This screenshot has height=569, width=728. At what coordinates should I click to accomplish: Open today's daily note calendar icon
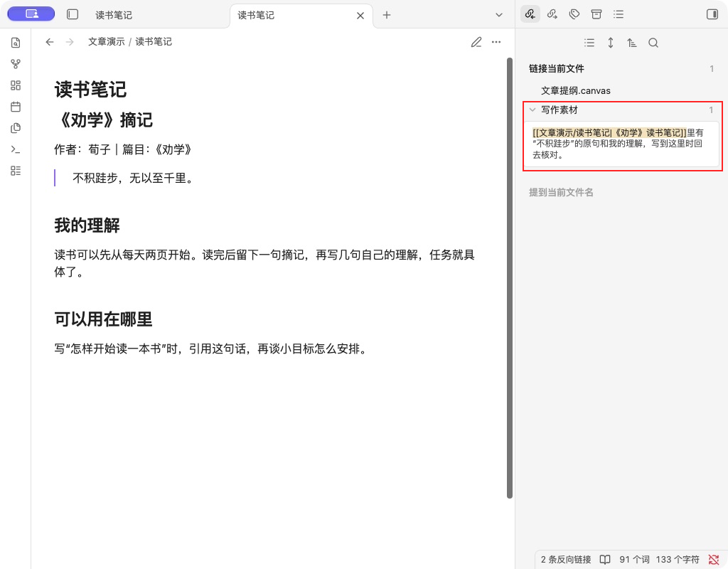16,107
